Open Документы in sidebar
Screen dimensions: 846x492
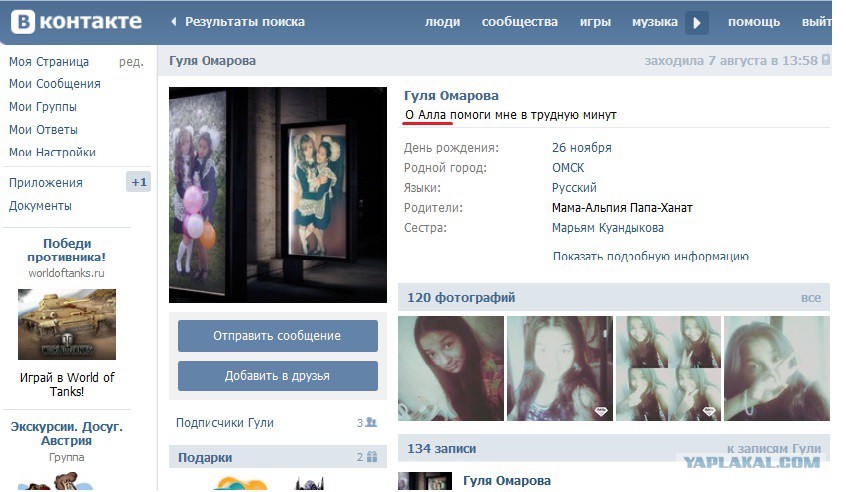tap(40, 206)
